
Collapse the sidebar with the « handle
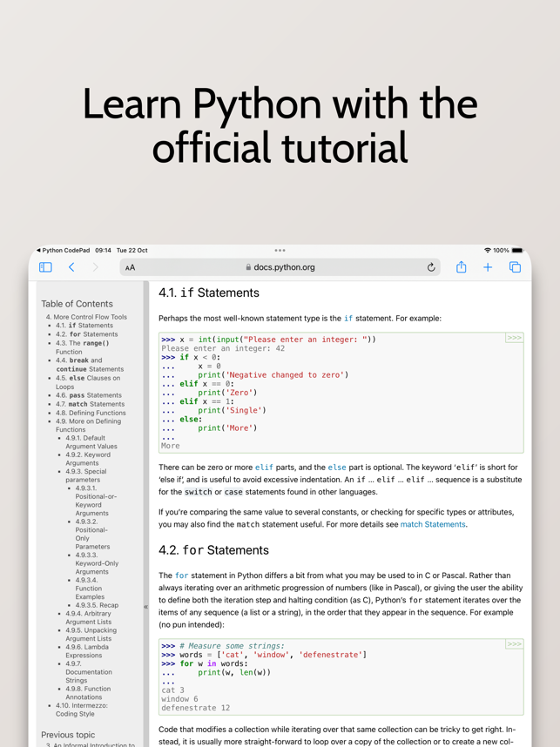tap(145, 607)
